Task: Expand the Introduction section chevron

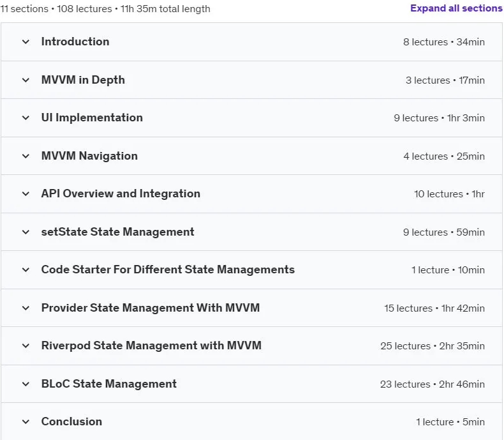Action: click(x=26, y=42)
